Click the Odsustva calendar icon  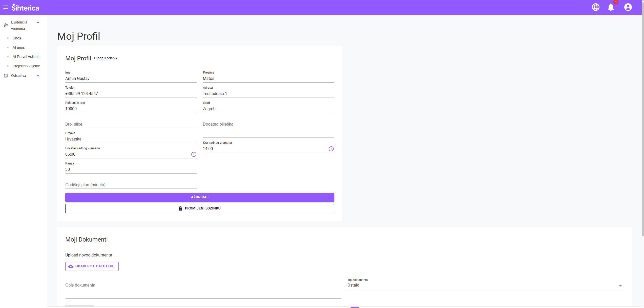pyautogui.click(x=6, y=76)
